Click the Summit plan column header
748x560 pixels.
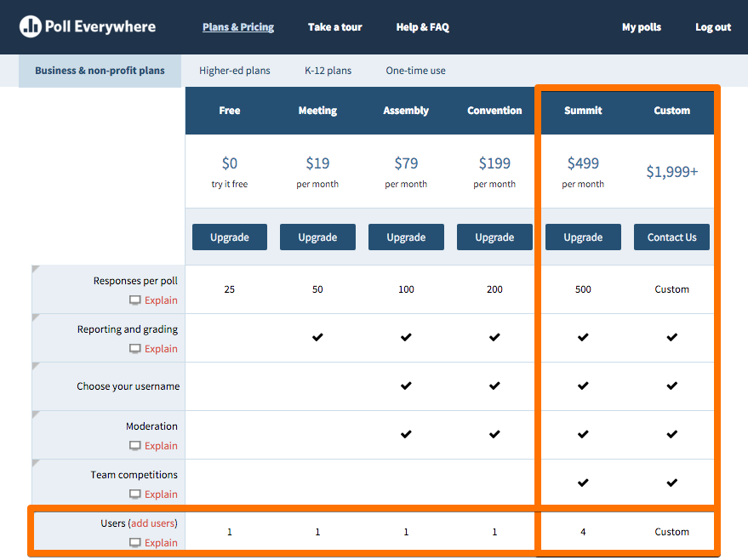click(583, 111)
